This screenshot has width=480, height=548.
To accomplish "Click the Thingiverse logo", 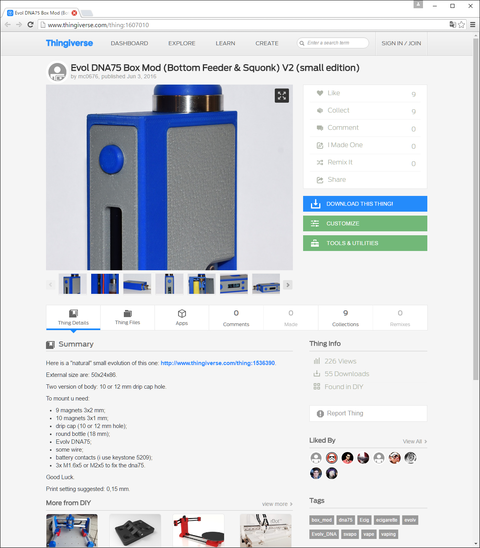I will [69, 43].
